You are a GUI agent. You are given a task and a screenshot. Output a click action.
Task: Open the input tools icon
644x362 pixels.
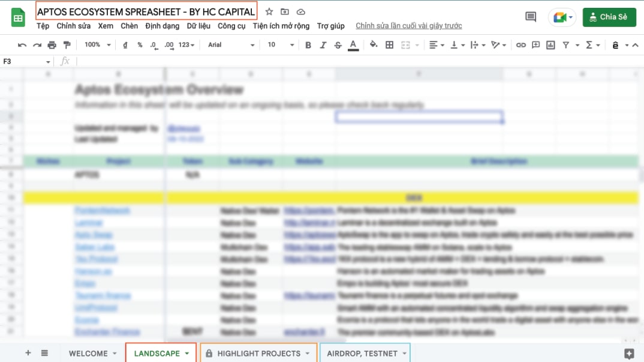coord(615,45)
